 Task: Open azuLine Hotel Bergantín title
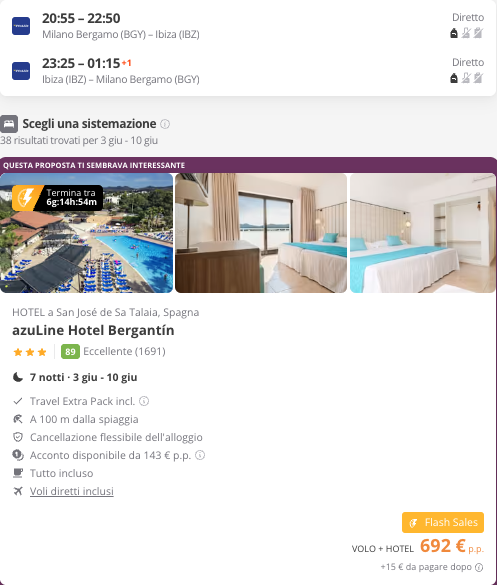93,331
